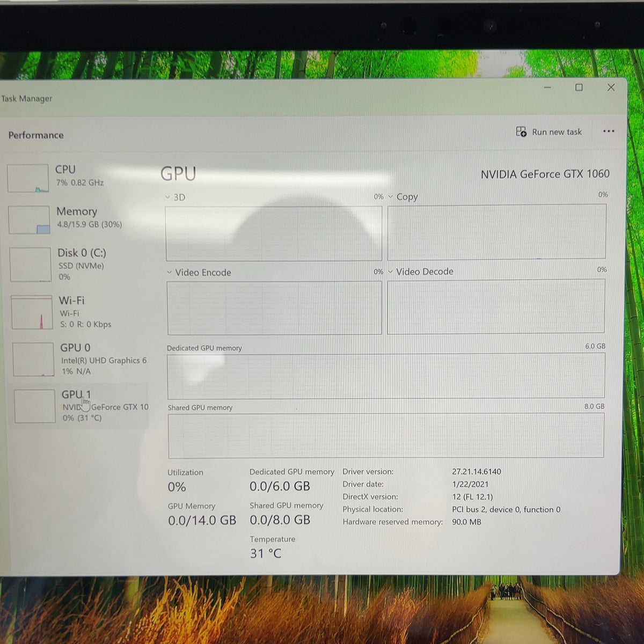Open the 3D engine dropdown chevron
The image size is (644, 644).
coord(168,197)
